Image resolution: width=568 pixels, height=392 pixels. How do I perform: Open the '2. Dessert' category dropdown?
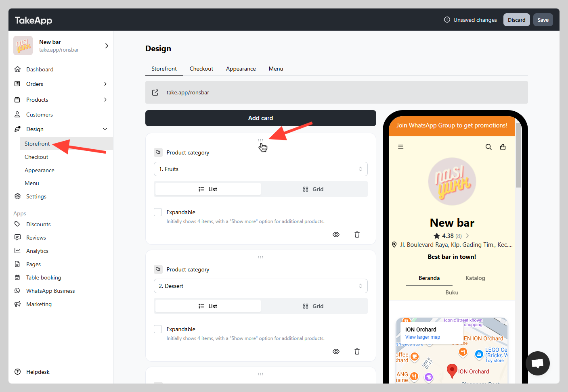pos(261,286)
